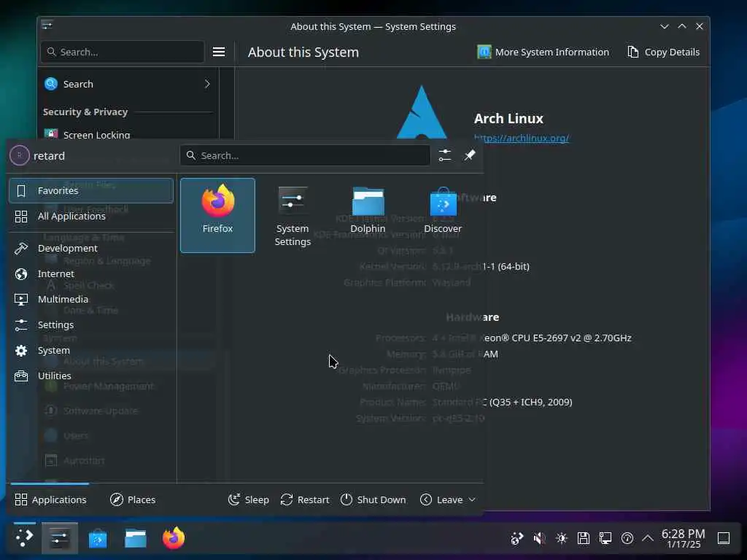Switch to the Applications tab
This screenshot has width=747, height=560.
click(x=50, y=499)
